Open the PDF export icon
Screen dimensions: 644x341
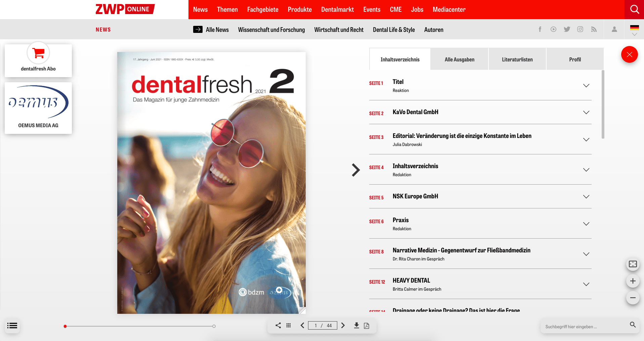367,326
